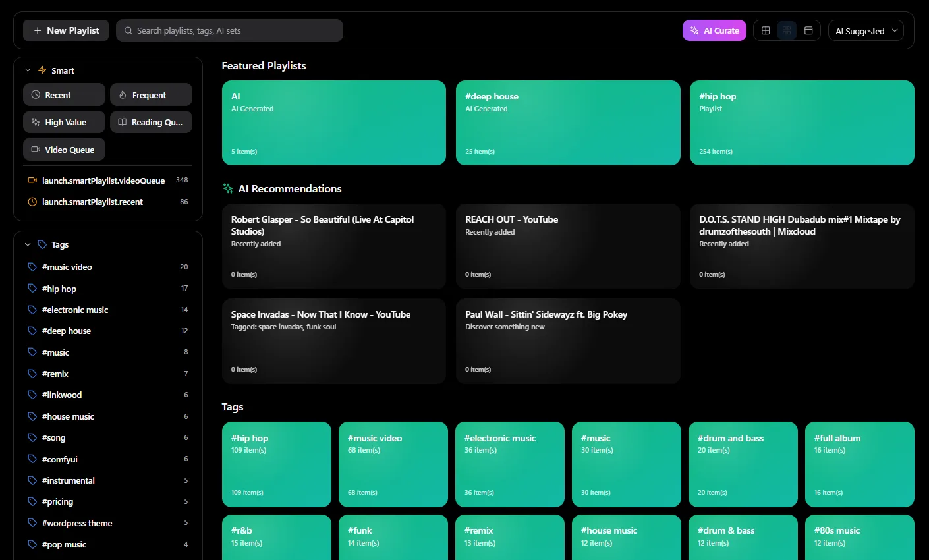The width and height of the screenshot is (929, 560).
Task: Click clock icon beside launch.smartPlaylist.recent
Action: [x=32, y=202]
